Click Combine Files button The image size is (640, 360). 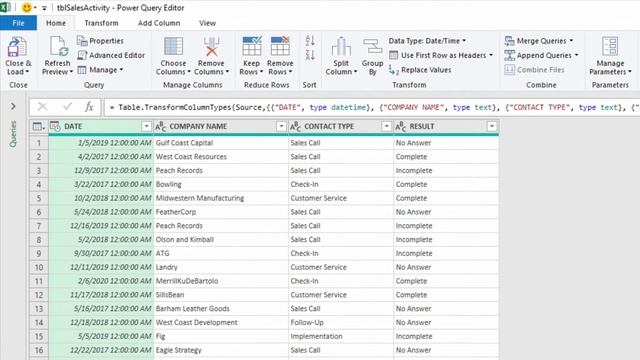click(535, 70)
